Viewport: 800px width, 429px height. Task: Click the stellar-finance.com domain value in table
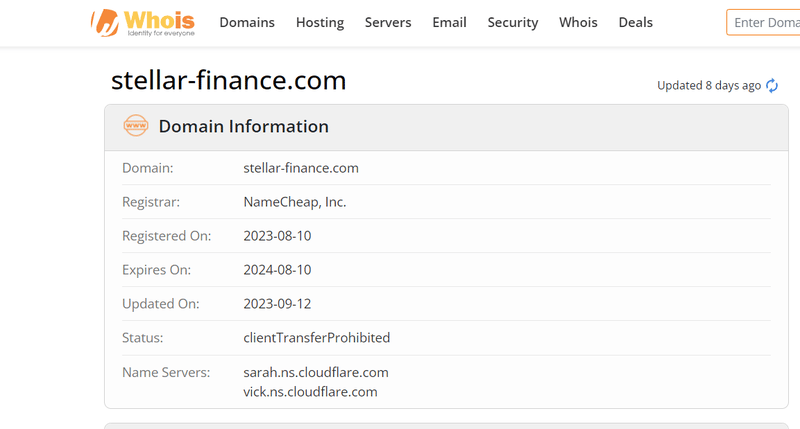(301, 168)
